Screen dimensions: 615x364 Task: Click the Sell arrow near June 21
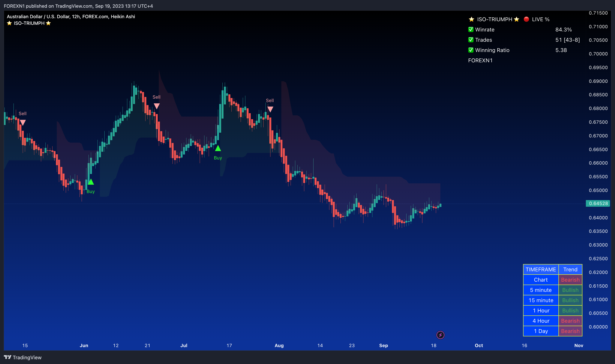(156, 106)
